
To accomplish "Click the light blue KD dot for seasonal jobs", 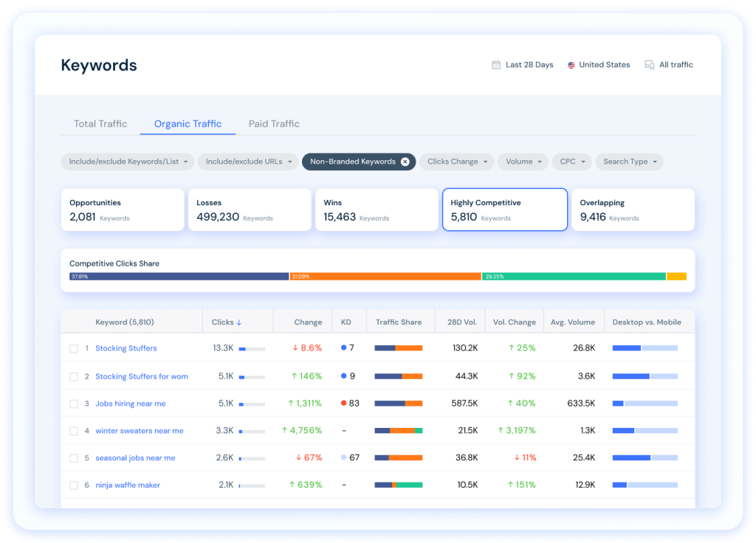I will tap(343, 457).
